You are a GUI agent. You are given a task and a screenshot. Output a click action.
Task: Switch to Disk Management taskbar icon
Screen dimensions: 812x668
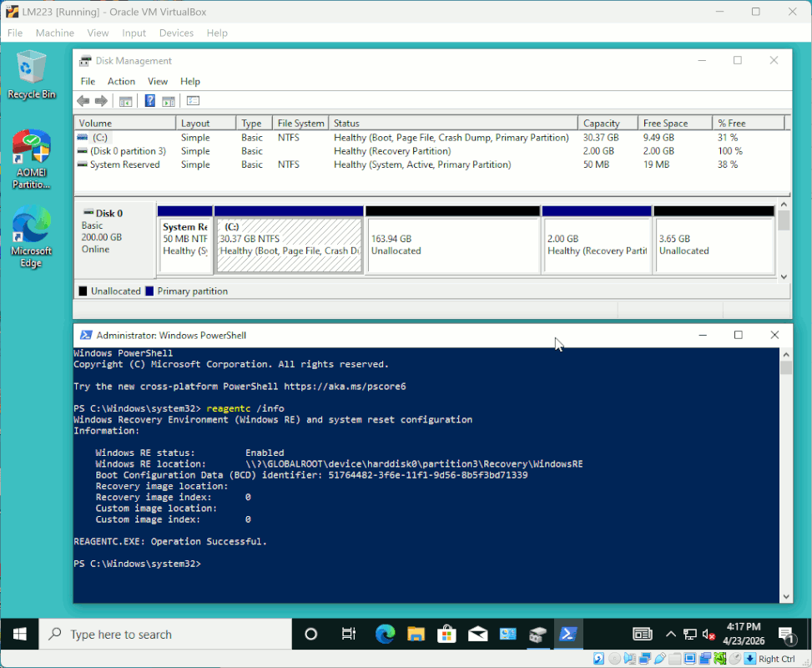538,634
